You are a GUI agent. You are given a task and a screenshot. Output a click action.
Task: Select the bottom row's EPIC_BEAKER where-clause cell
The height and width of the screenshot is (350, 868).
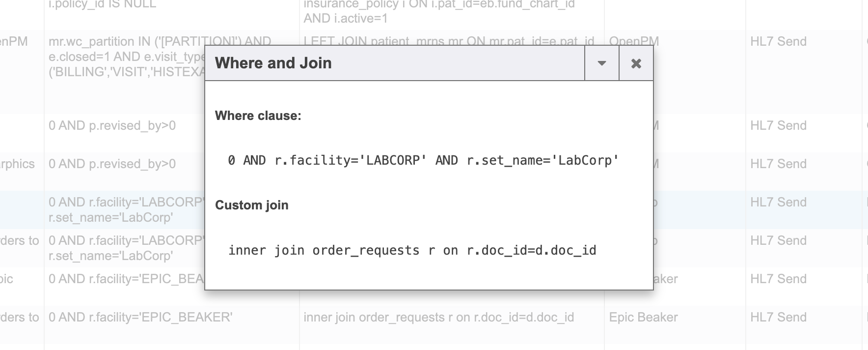coord(140,318)
